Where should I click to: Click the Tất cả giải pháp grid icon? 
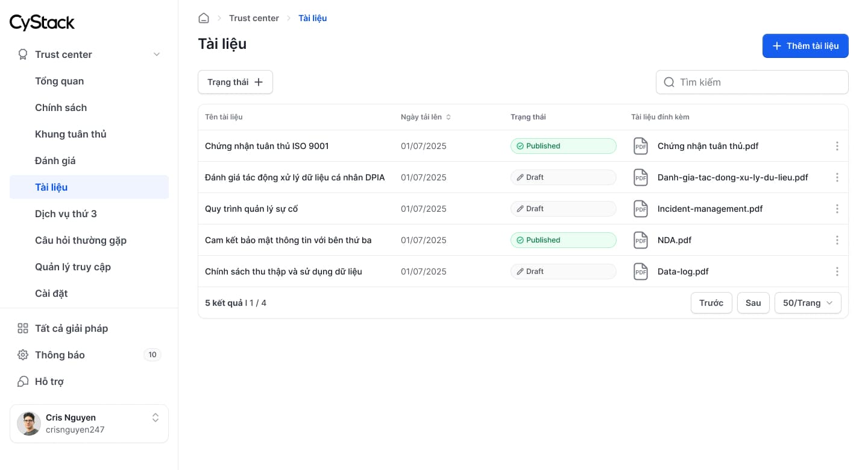point(23,328)
